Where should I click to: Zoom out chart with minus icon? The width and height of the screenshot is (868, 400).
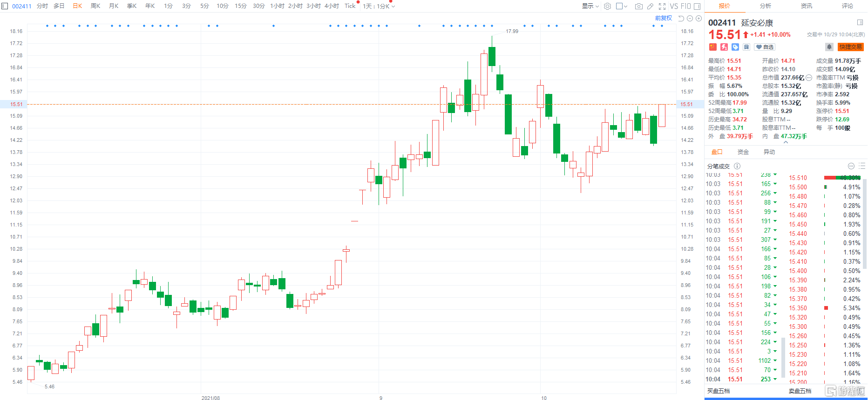tap(690, 18)
